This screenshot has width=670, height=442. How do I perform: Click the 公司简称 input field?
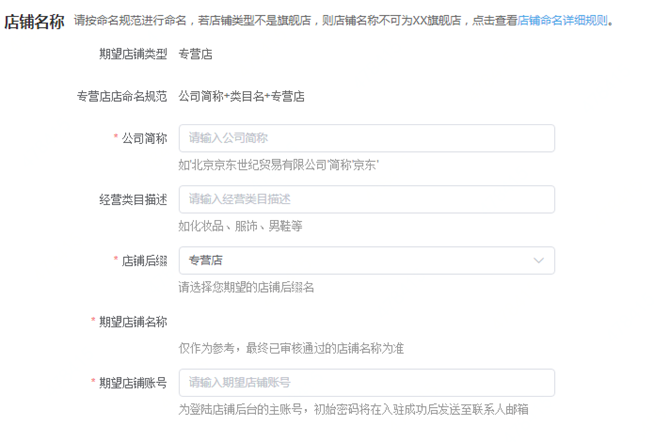pyautogui.click(x=367, y=138)
